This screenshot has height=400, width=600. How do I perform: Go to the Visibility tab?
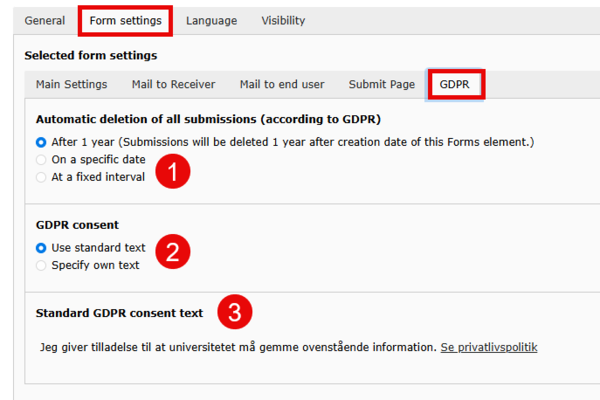(x=283, y=21)
